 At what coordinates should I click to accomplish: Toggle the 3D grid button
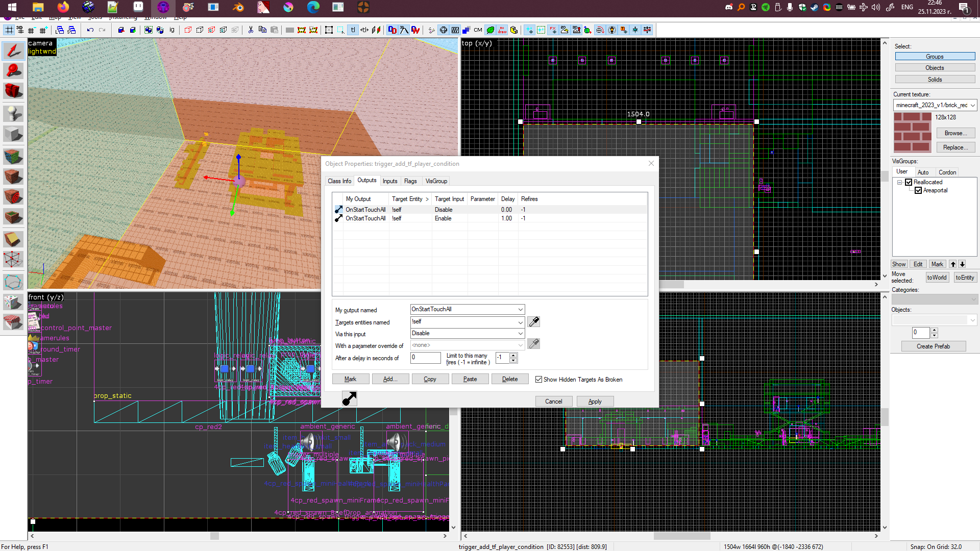pyautogui.click(x=20, y=30)
